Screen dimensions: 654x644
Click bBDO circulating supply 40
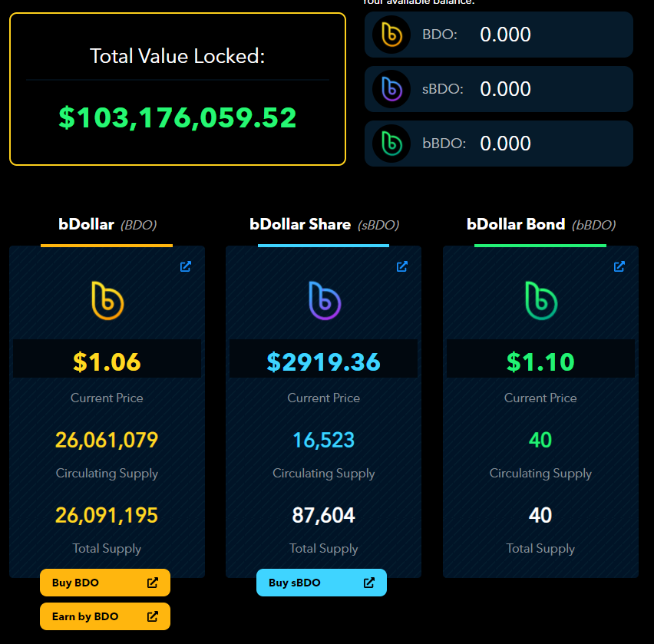[x=540, y=440]
